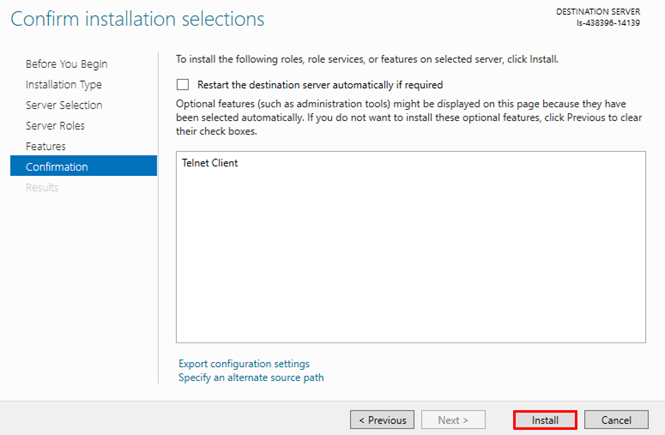Switch to the Server Selection page
The width and height of the screenshot is (665, 435).
click(x=63, y=105)
